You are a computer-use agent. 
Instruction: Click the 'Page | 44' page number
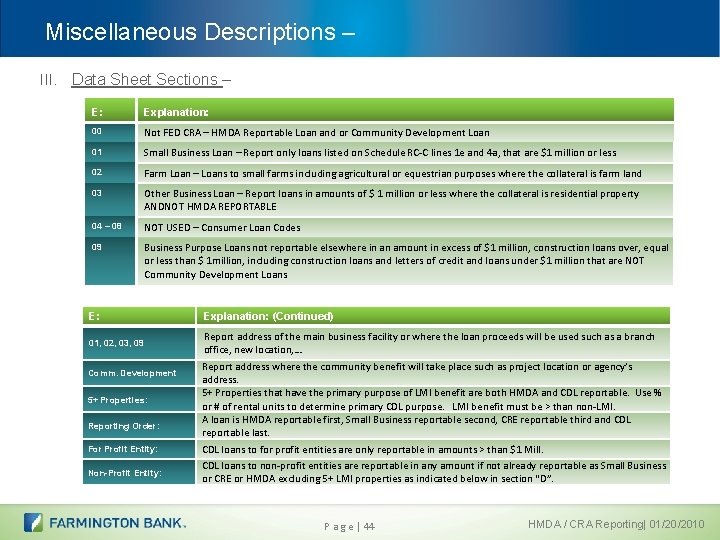[349, 527]
